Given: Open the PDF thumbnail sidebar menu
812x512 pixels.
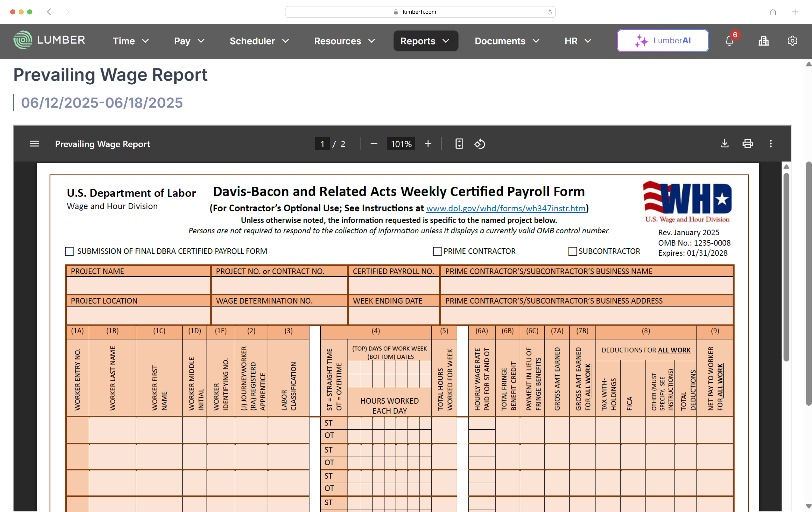Looking at the screenshot, I should point(34,143).
